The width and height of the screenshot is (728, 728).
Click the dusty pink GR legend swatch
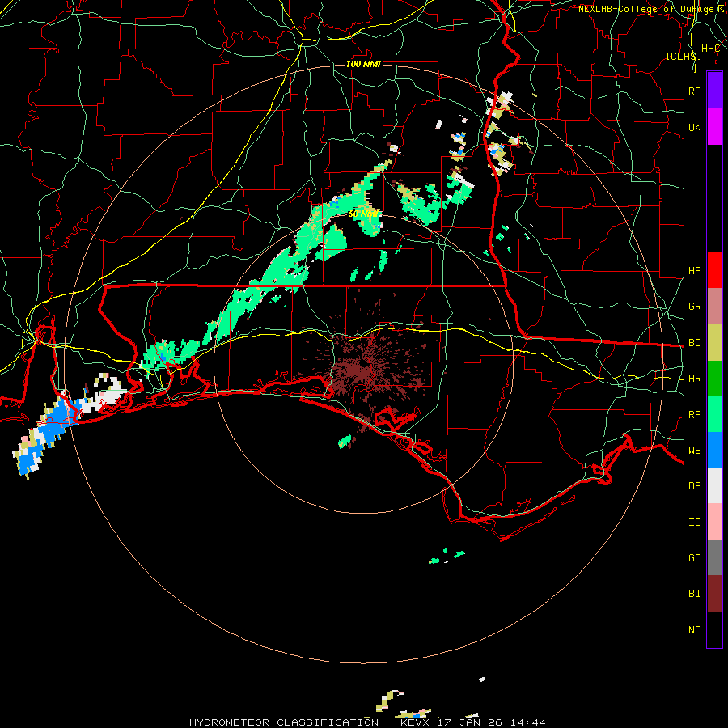(x=714, y=307)
